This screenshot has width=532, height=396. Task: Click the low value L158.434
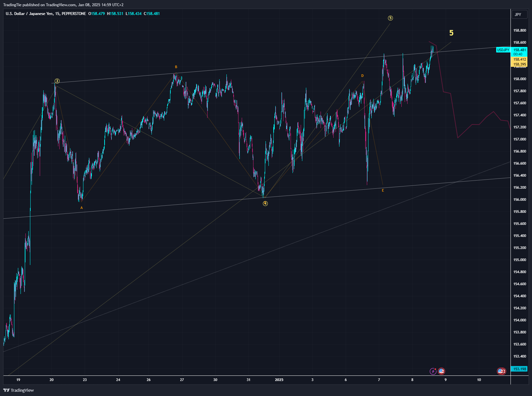pyautogui.click(x=134, y=14)
